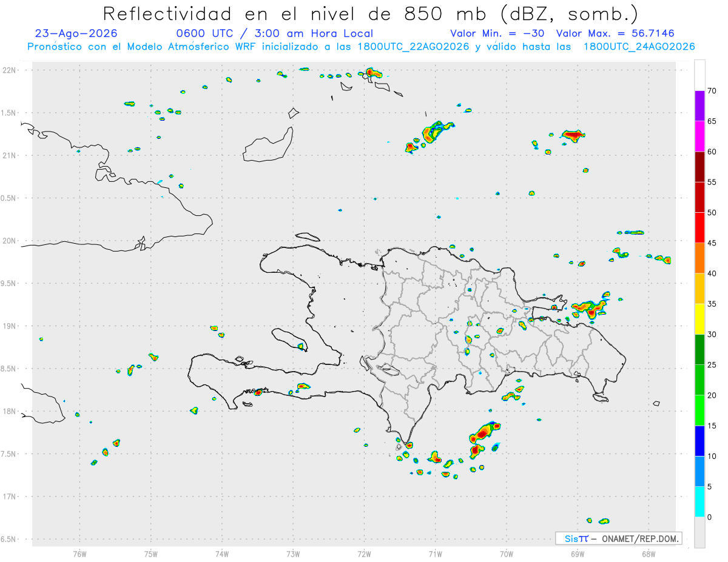Image resolution: width=728 pixels, height=562 pixels.
Task: Click the colorbar value label '0'
Action: (710, 517)
